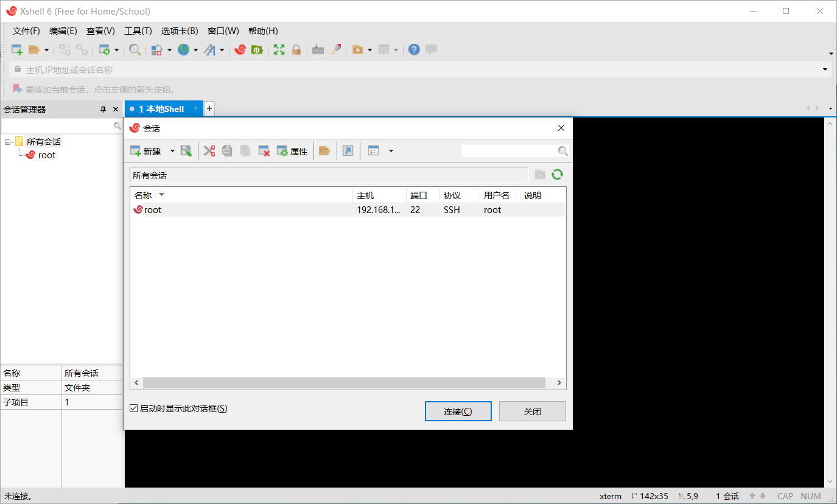837x504 pixels.
Task: Open dropdown arrow beside color scheme icon
Action: click(169, 50)
